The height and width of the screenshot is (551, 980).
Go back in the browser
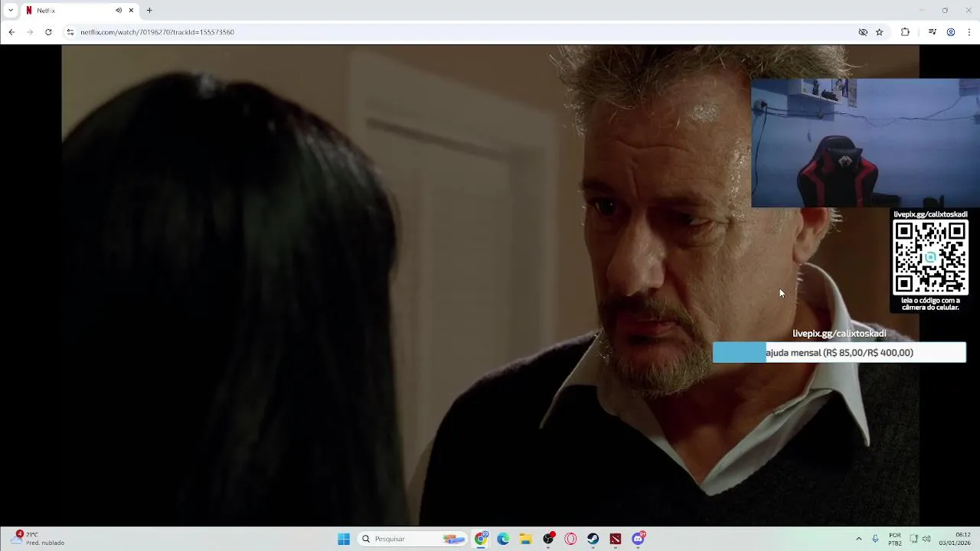pos(11,32)
